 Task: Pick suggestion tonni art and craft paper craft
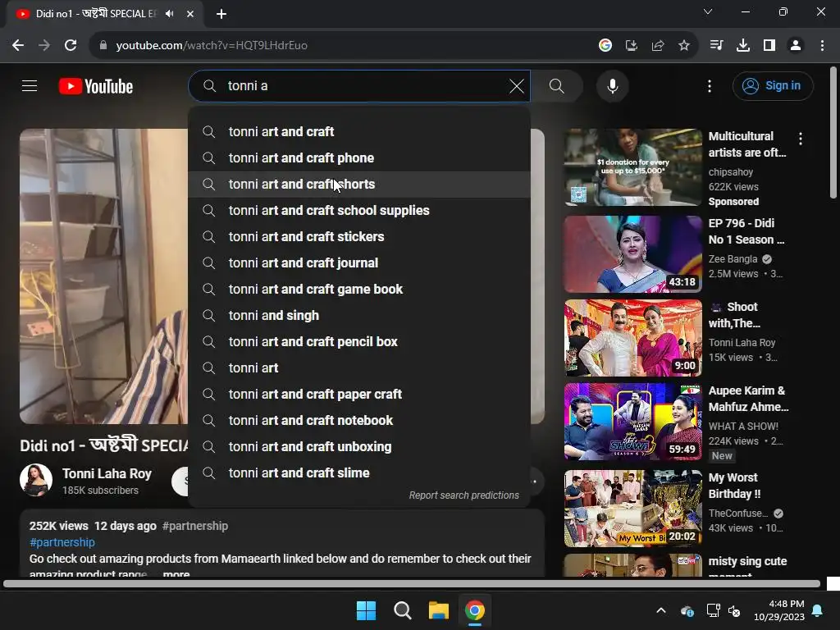pos(359,395)
